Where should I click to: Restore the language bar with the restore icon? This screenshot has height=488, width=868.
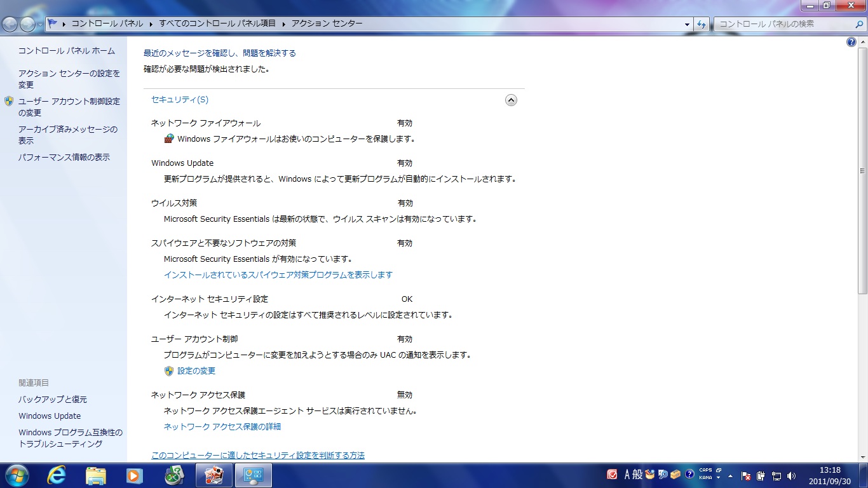coord(718,470)
